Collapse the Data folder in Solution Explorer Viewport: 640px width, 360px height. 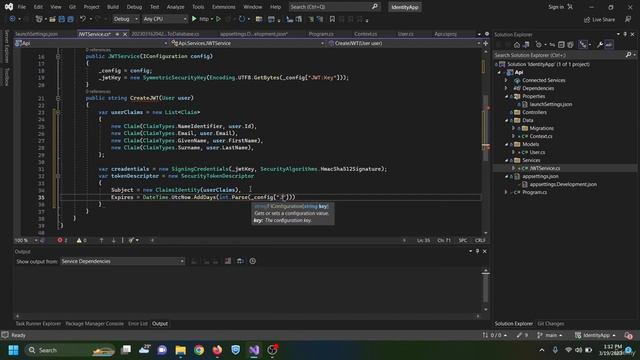pyautogui.click(x=507, y=120)
